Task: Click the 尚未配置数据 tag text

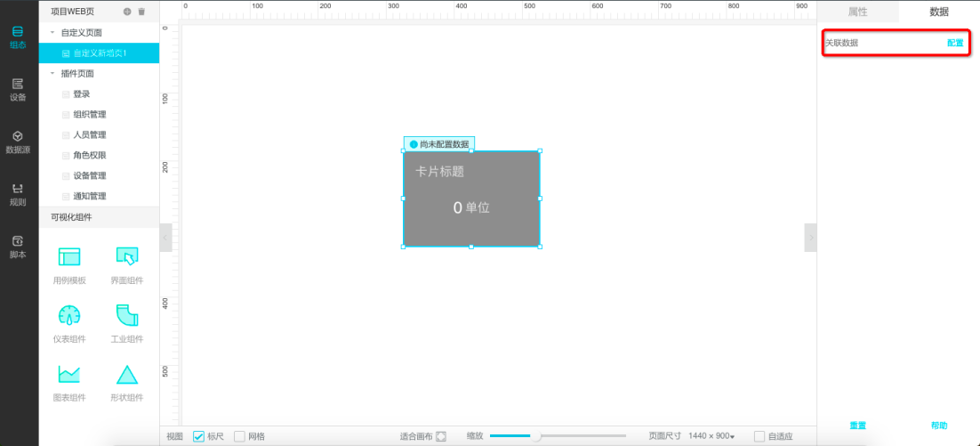Action: tap(445, 144)
